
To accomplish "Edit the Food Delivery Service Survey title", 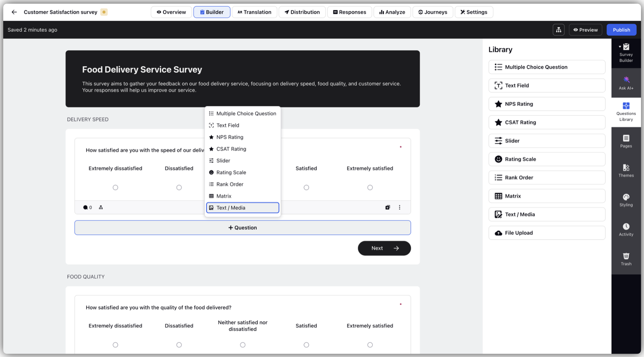I will click(x=142, y=69).
